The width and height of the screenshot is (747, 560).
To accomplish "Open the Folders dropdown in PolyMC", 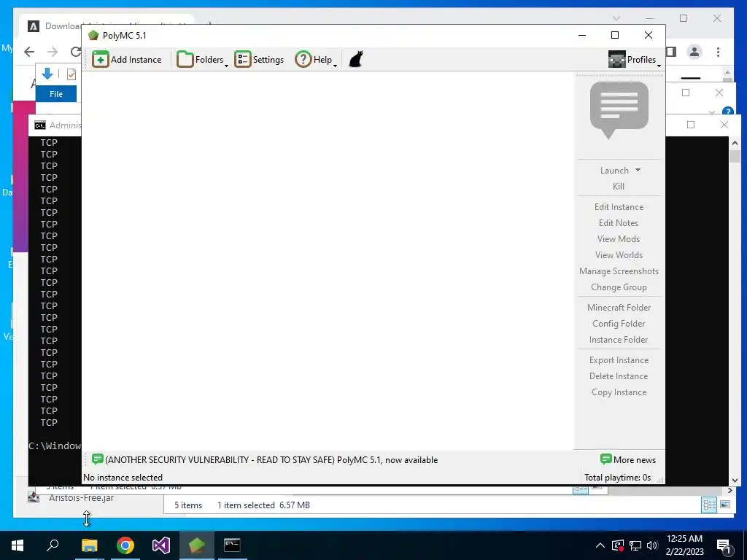I will click(x=203, y=60).
